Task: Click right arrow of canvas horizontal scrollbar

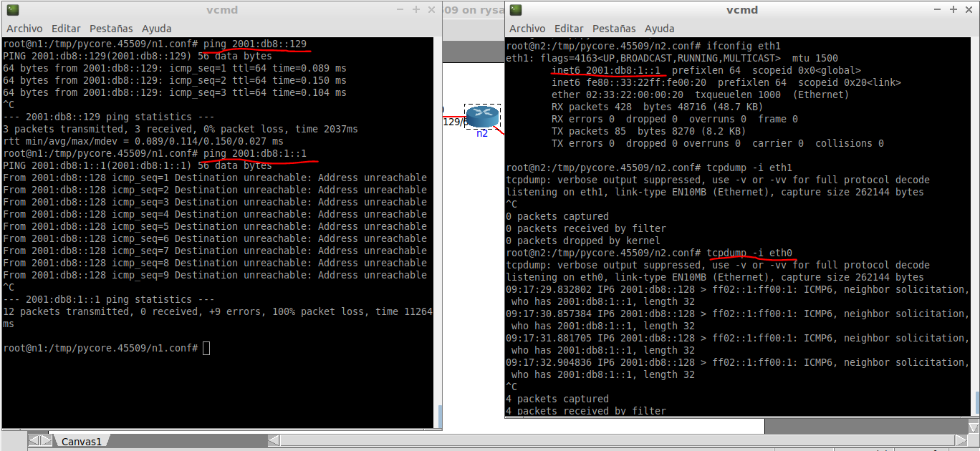Action: pos(961,440)
